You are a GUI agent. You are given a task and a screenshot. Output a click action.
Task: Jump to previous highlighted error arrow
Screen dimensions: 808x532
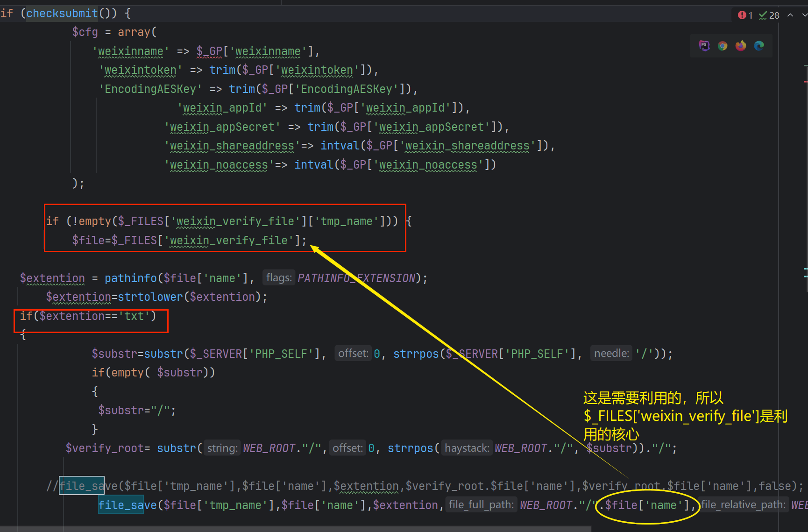coord(790,15)
